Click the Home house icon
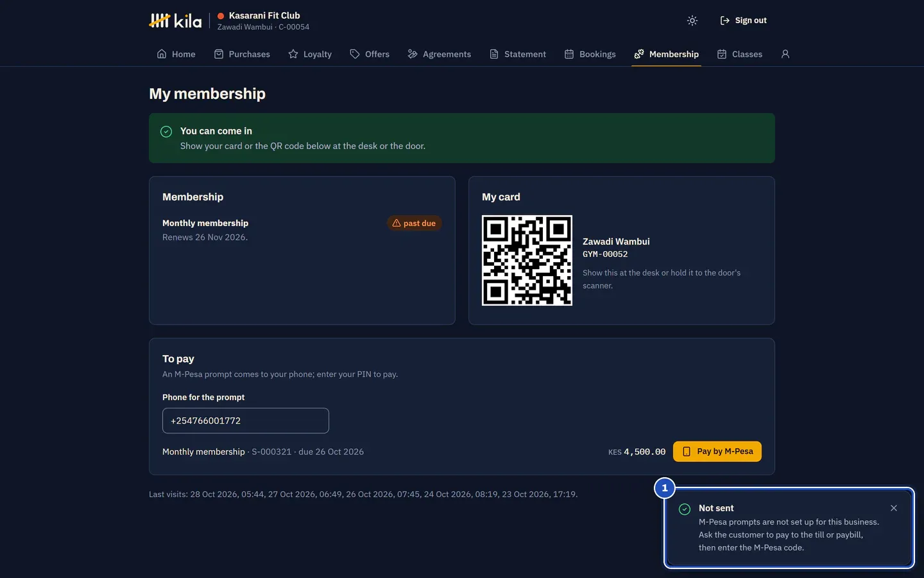This screenshot has height=578, width=924. point(162,54)
